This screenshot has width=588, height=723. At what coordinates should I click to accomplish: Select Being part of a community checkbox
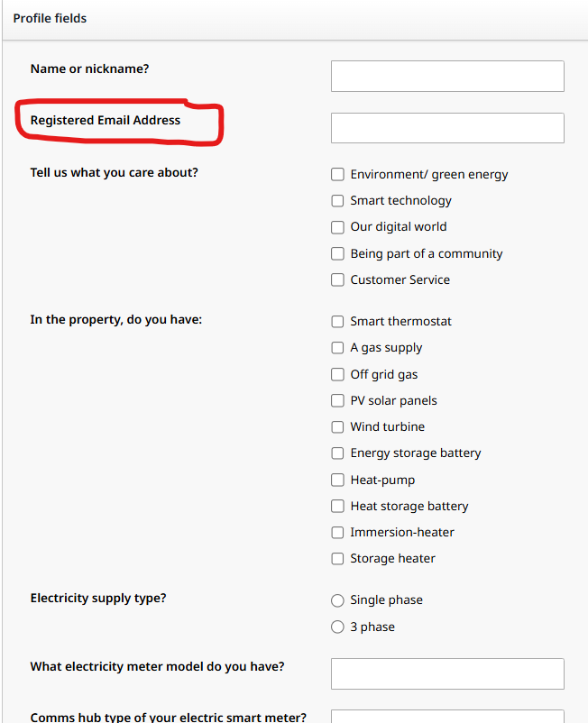[x=337, y=253]
